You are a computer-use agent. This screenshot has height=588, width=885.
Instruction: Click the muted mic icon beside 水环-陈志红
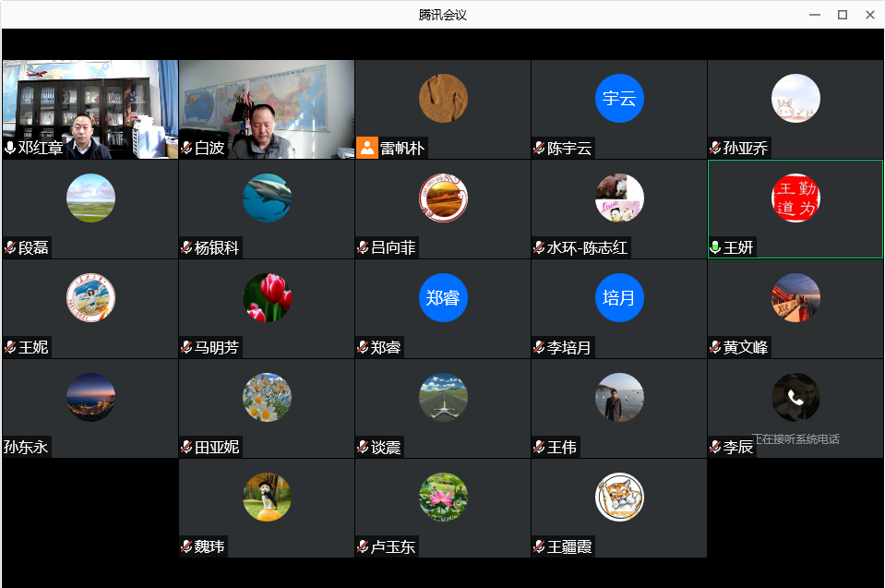click(539, 247)
